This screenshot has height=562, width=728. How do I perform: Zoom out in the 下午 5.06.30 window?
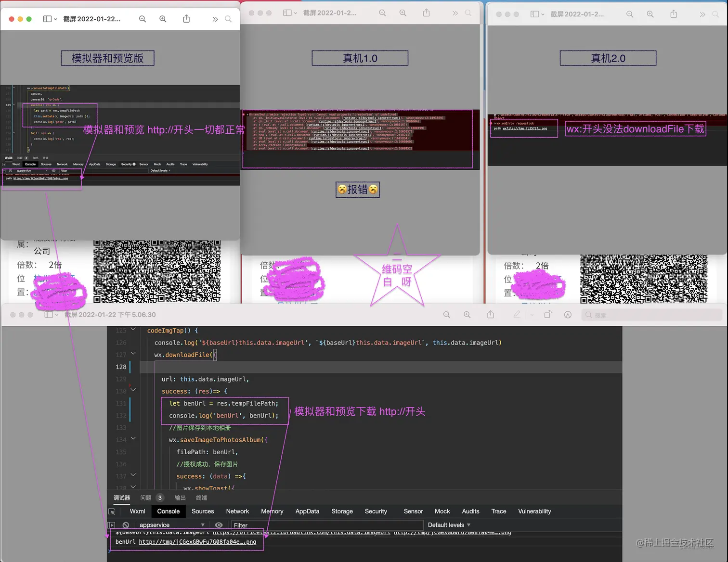point(447,315)
